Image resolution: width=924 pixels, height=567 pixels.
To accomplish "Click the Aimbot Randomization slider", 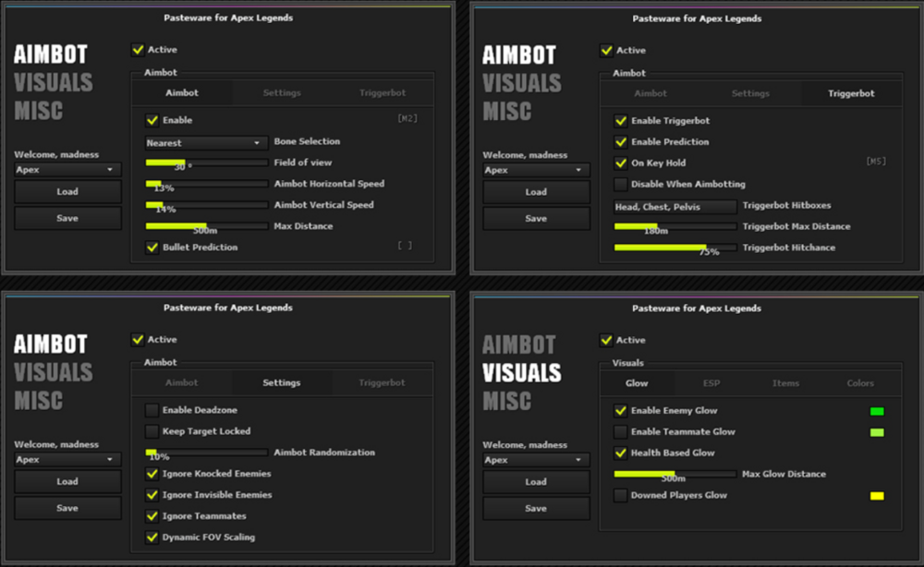I will point(206,452).
